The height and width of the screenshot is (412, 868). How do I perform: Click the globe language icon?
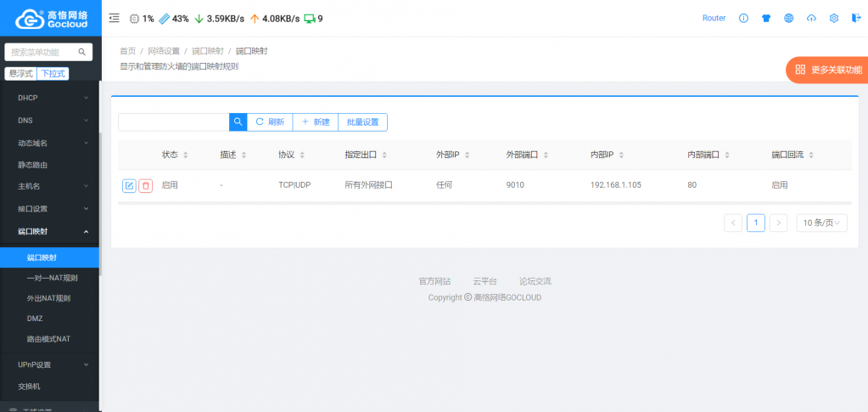788,18
